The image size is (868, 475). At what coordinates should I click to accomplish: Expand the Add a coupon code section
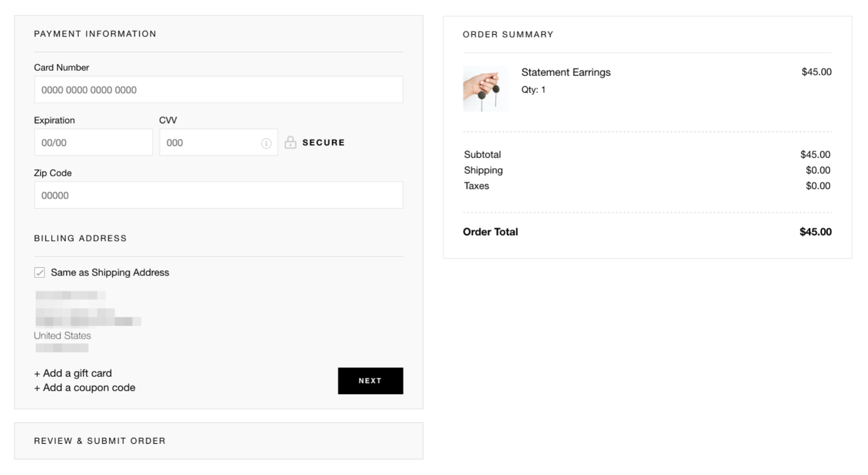[84, 388]
